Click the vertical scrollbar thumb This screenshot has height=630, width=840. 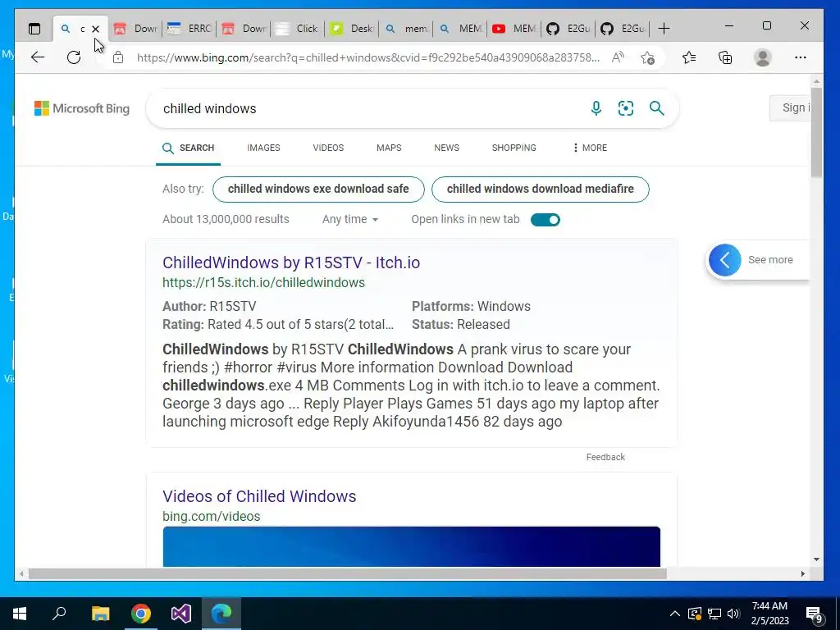click(x=816, y=132)
